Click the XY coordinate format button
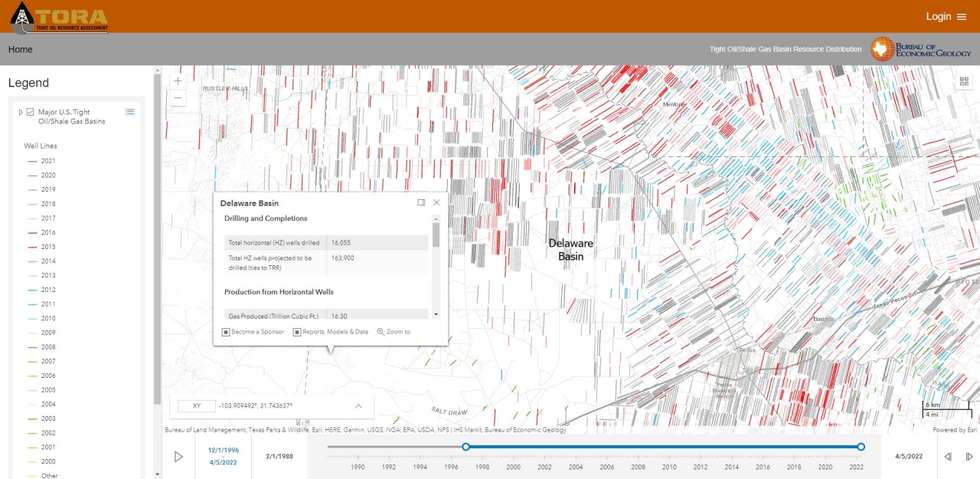Image resolution: width=980 pixels, height=479 pixels. point(197,406)
